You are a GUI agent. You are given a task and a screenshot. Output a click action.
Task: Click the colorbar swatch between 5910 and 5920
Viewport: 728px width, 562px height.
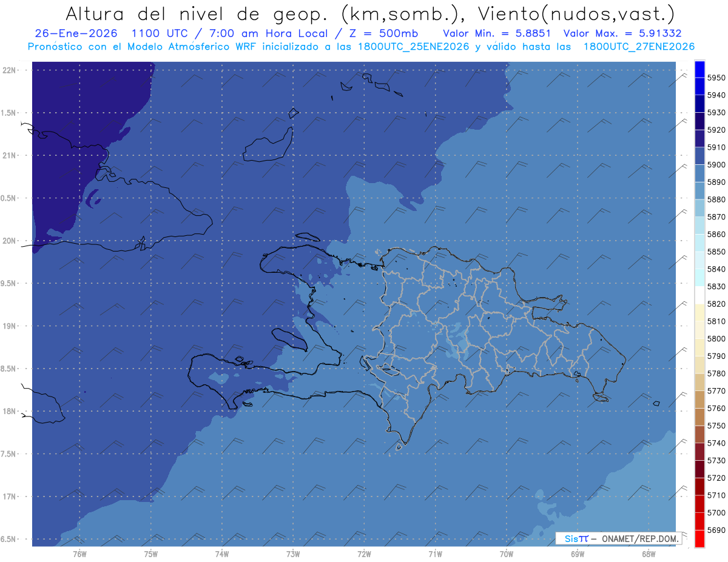(x=699, y=138)
